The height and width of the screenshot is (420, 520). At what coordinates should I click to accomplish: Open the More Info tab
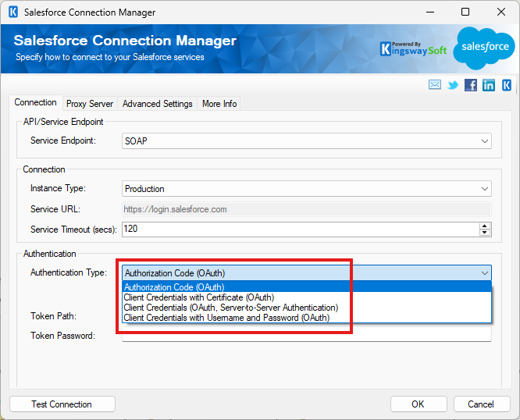tap(219, 104)
